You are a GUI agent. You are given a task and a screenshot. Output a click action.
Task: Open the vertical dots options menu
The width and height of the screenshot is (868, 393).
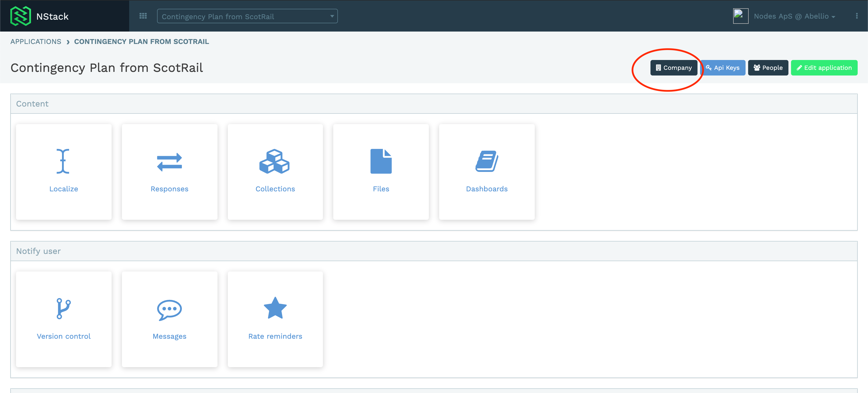click(857, 16)
